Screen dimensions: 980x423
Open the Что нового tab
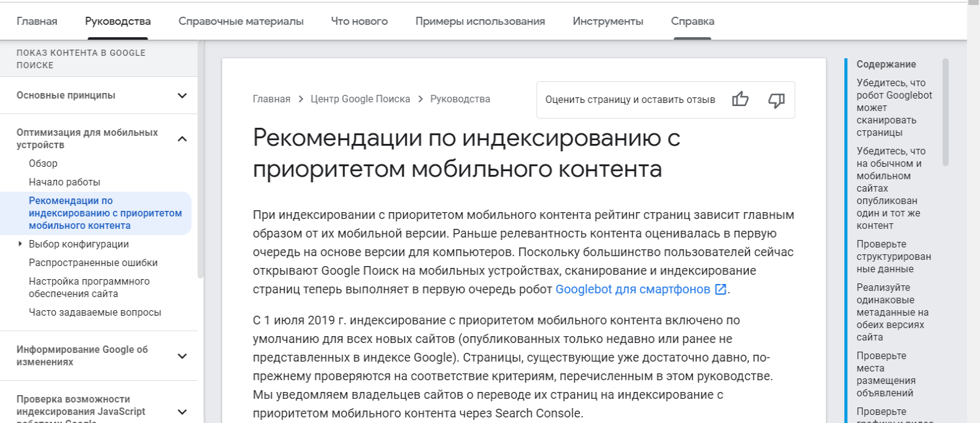pos(359,21)
